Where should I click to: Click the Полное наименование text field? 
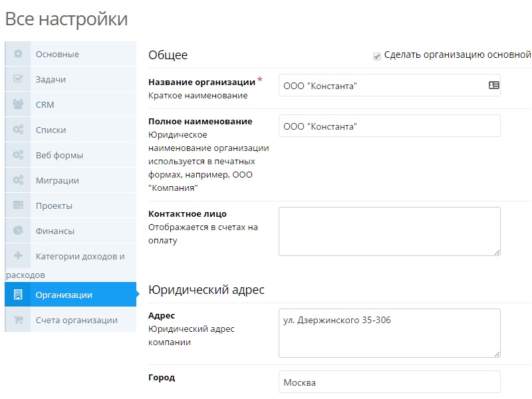[x=389, y=126]
